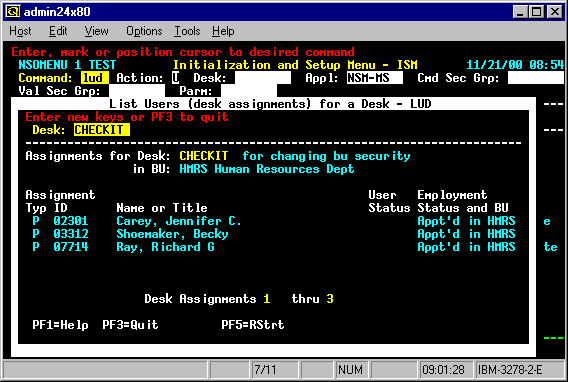The width and height of the screenshot is (568, 382).
Task: Click the type P beside ID 03312
Action: (36, 234)
